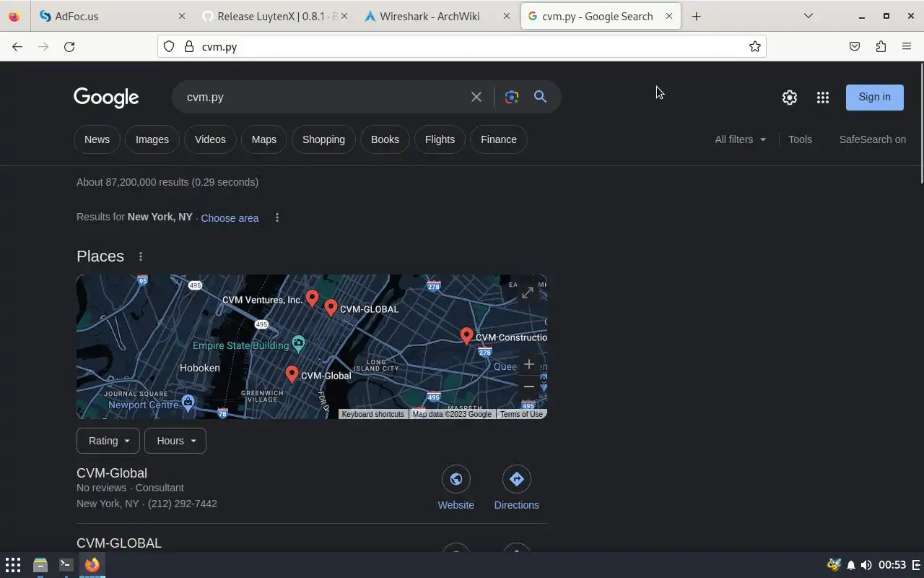
Task: Click the Sign in button
Action: (x=875, y=97)
